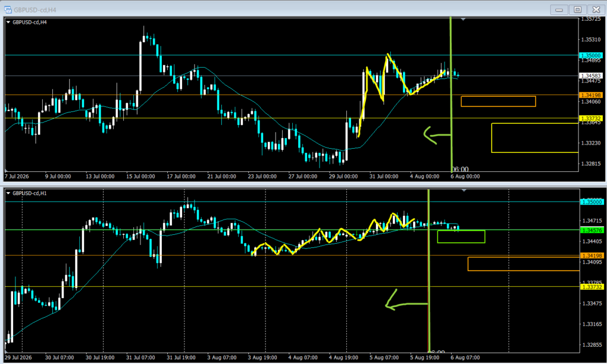
Task: Click the orange 1.34198 label in H1 chart
Action: click(x=592, y=256)
